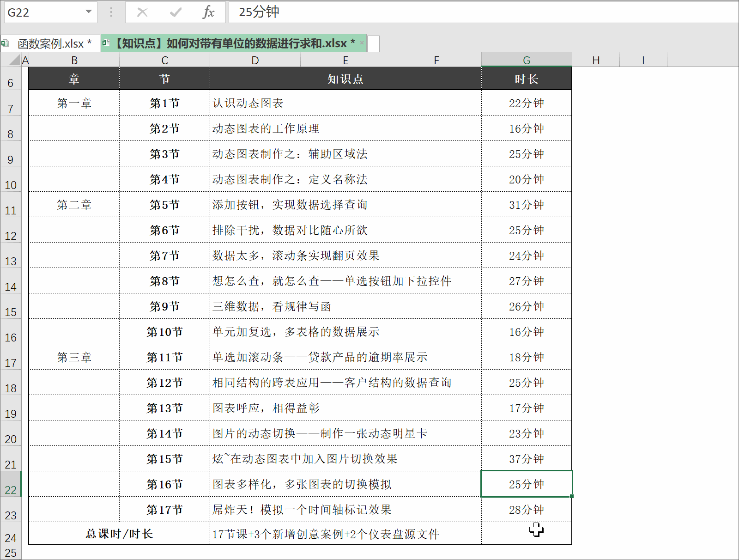Screen dimensions: 739x560
Task: Click the empty total cell G24
Action: click(x=527, y=534)
